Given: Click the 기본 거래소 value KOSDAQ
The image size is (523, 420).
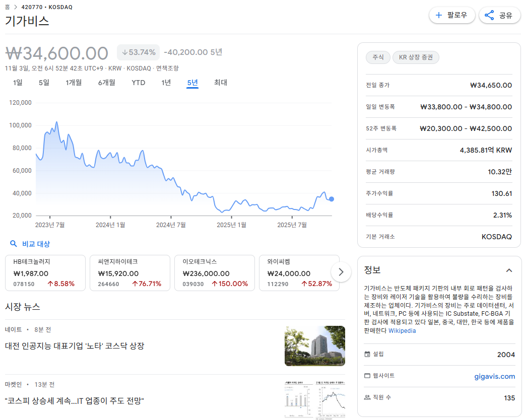Looking at the screenshot, I should [497, 237].
